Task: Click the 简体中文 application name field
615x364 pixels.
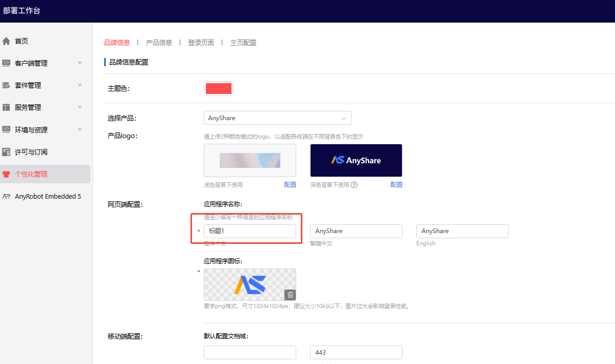Action: pyautogui.click(x=249, y=231)
